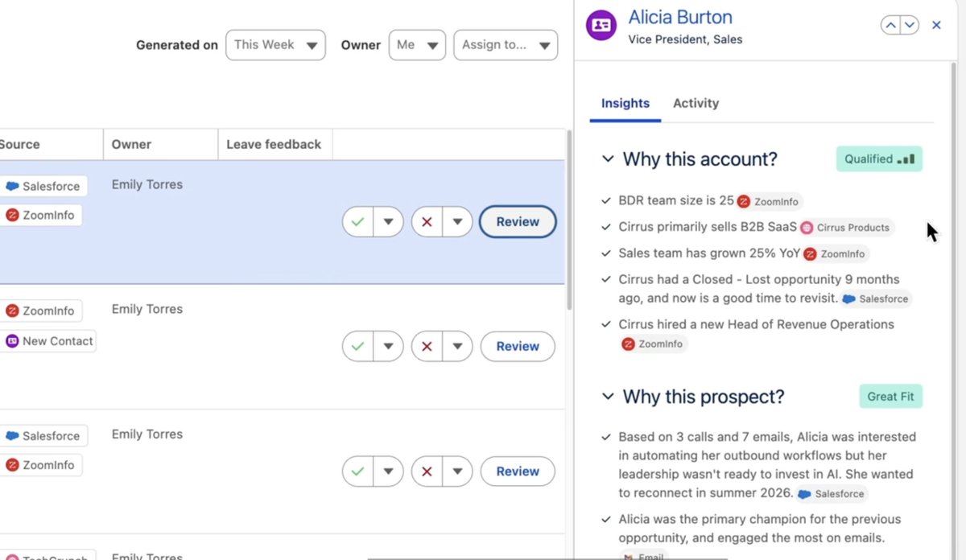Click Review in the third row
The width and height of the screenshot is (966, 560).
(518, 471)
